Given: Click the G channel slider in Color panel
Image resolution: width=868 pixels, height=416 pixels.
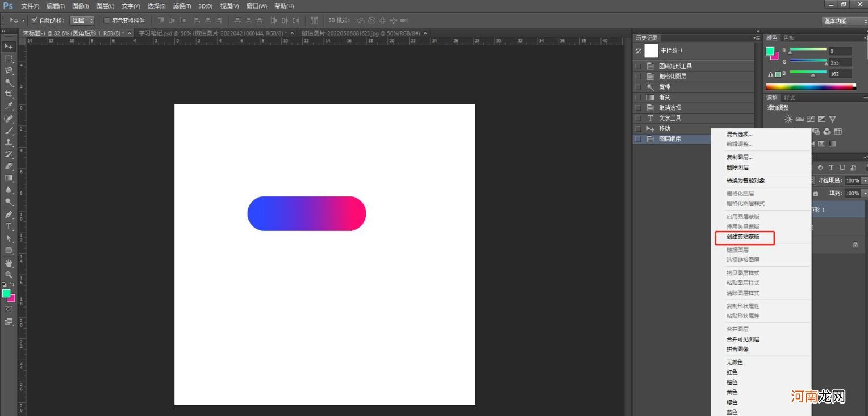Looking at the screenshot, I should click(x=808, y=62).
